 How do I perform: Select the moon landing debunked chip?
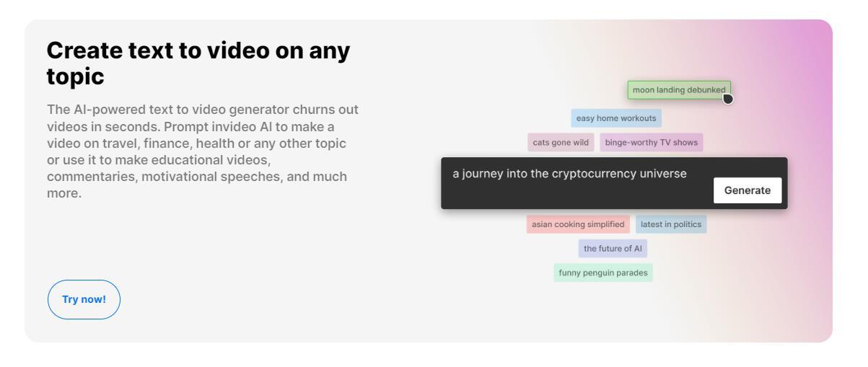tap(679, 90)
